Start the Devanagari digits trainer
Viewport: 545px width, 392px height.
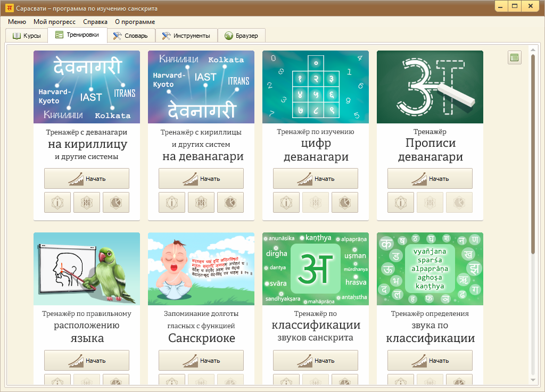316,179
